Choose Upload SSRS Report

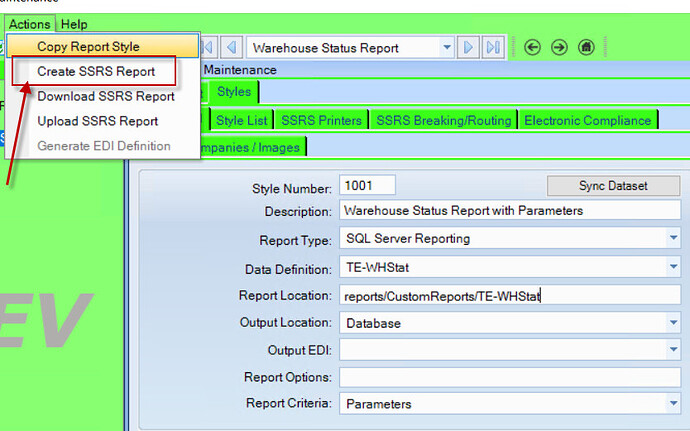[x=103, y=121]
